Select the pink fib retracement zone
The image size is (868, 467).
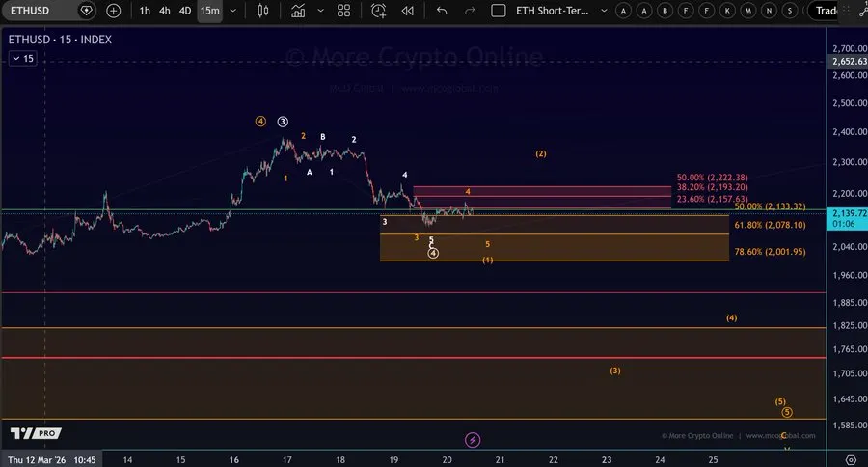point(542,197)
